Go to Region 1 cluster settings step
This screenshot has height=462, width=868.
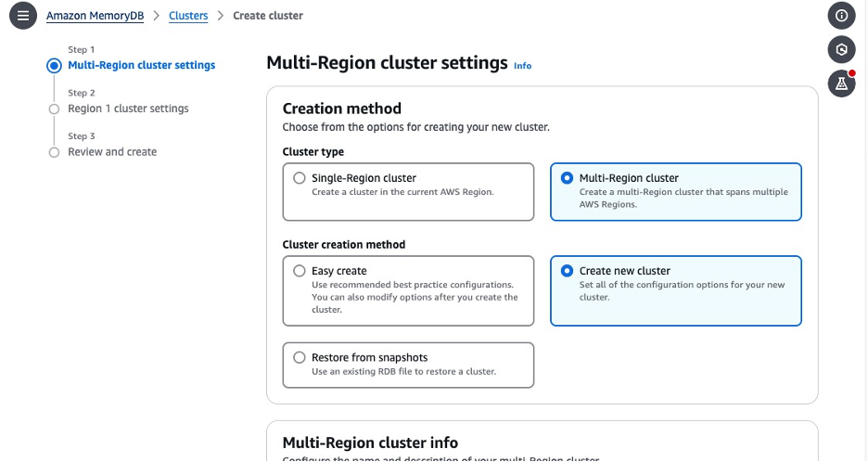tap(128, 109)
